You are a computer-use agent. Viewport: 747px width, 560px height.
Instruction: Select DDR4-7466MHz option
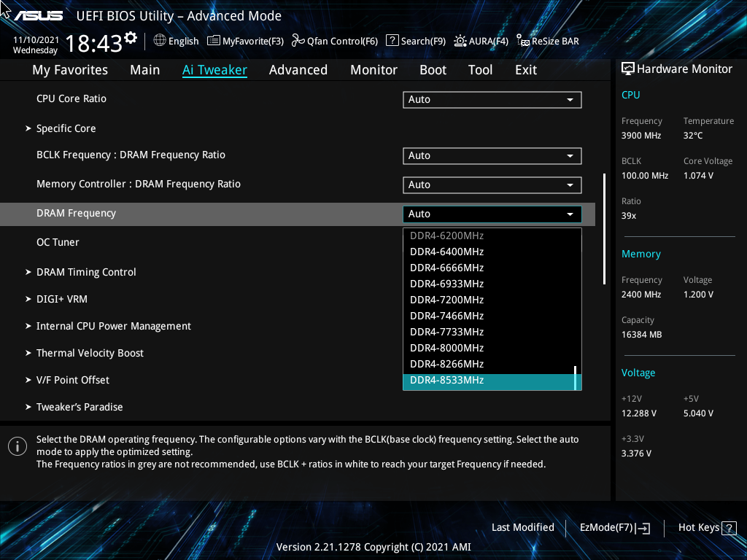tap(492, 316)
